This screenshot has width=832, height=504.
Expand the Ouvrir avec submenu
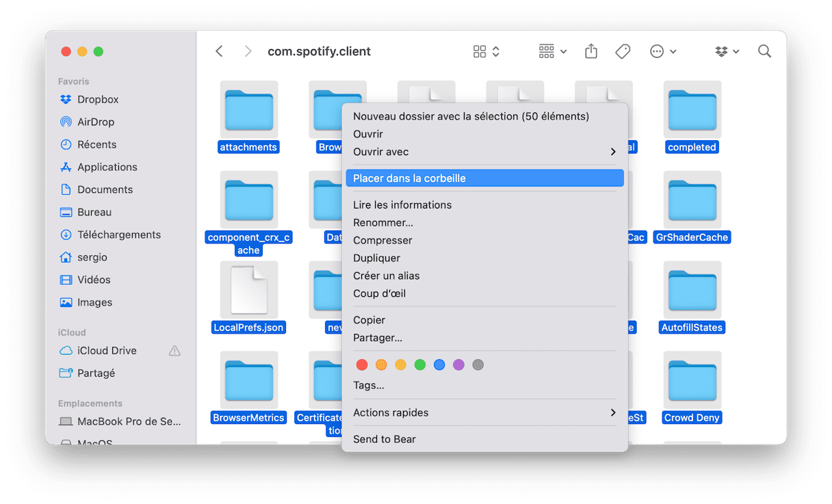coord(484,152)
